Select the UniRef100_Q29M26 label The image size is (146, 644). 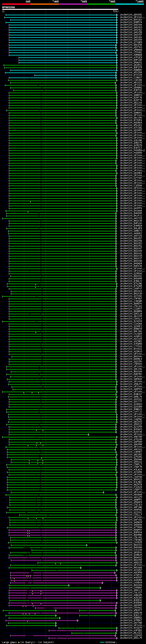pos(131,273)
